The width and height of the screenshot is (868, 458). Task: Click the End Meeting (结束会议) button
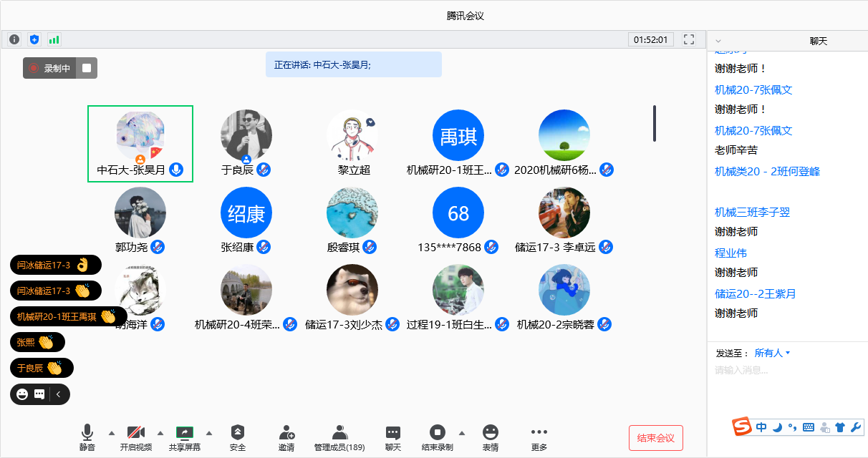click(656, 438)
